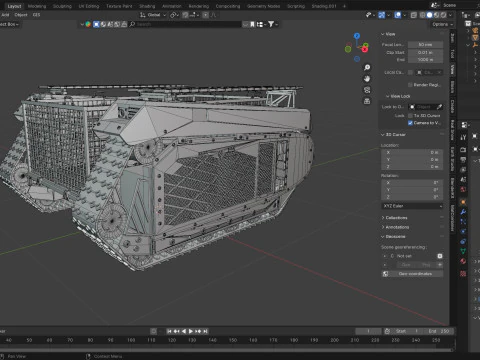Open the Object Constraints properties tab icon
Screen dimensions: 480x360
click(x=463, y=241)
